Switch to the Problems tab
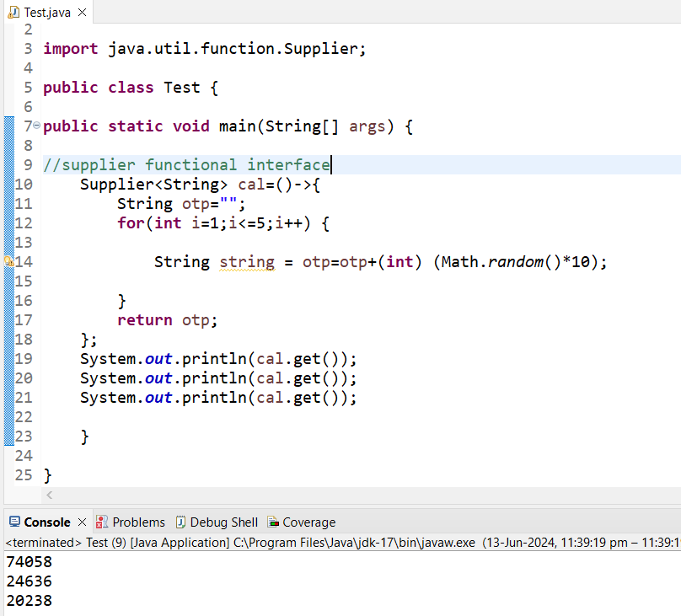 coord(138,522)
